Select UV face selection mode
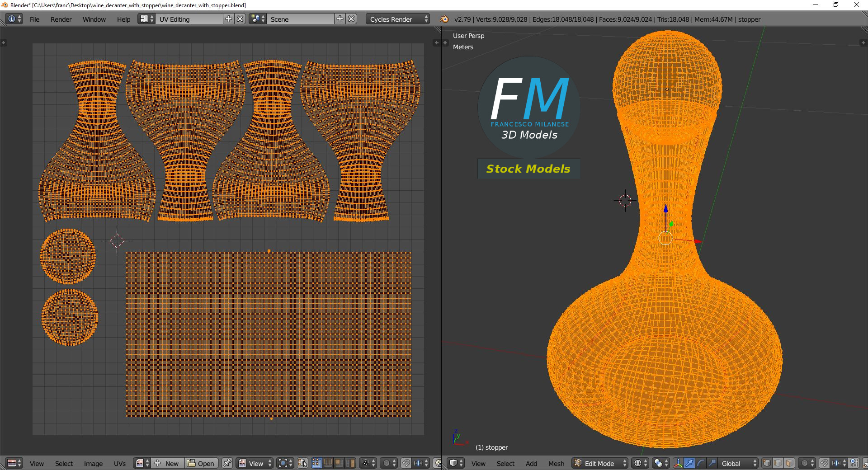 point(339,463)
